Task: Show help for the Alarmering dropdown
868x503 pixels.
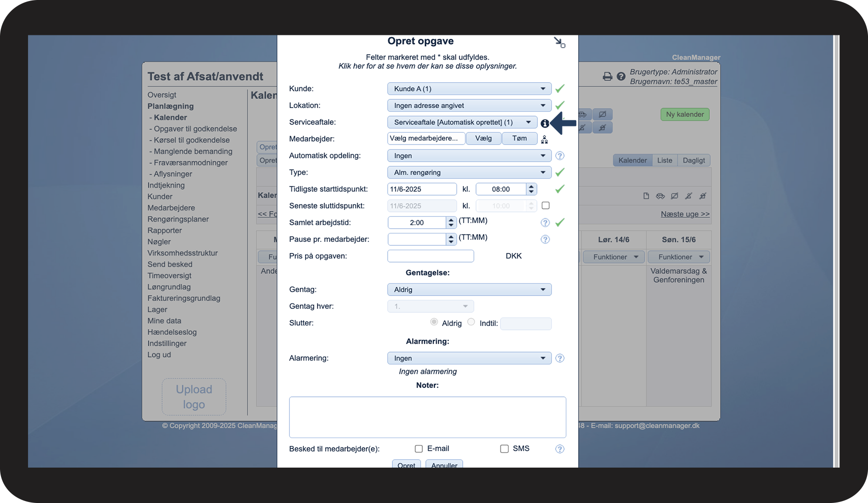Action: click(560, 358)
